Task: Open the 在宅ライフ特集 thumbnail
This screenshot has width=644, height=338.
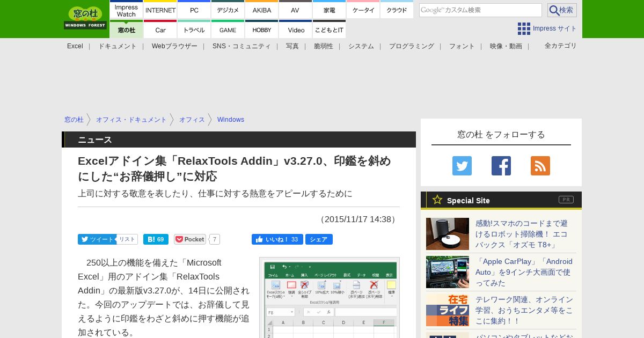Action: click(448, 310)
